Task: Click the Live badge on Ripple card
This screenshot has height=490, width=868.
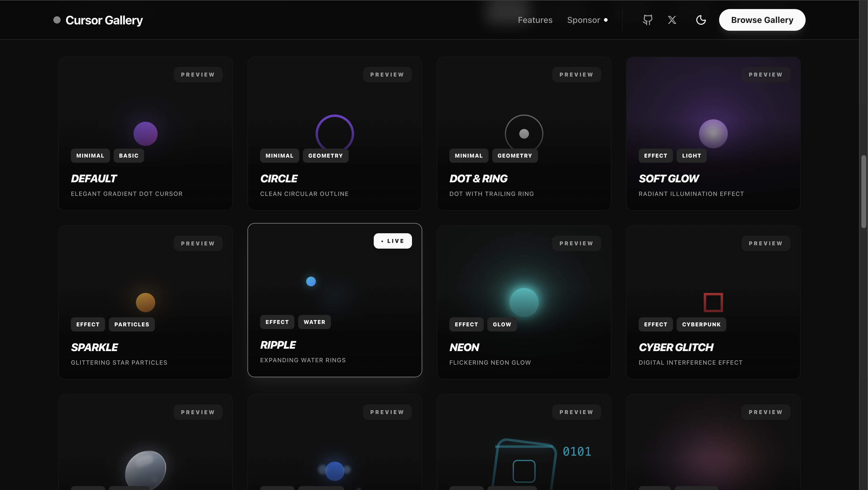Action: click(392, 241)
